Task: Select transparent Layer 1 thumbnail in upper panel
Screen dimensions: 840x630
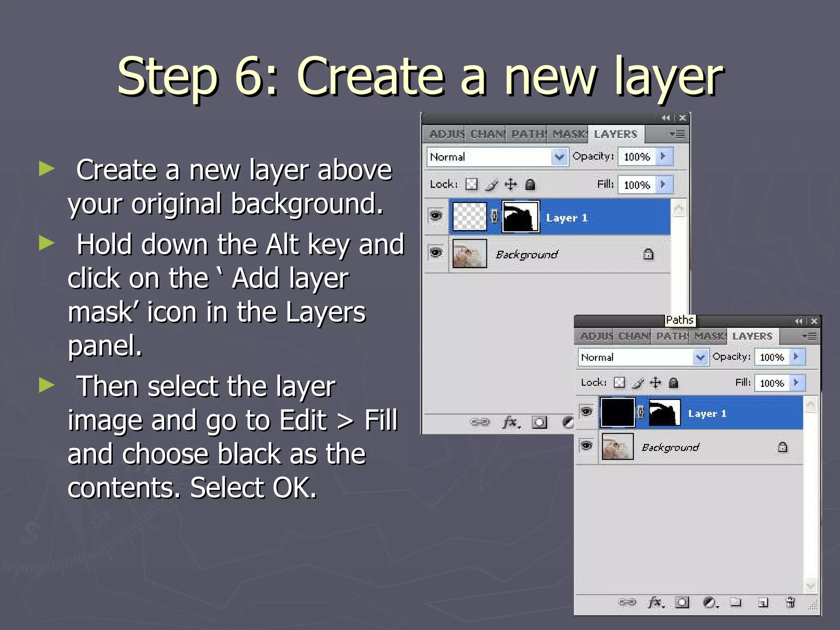Action: (x=470, y=216)
